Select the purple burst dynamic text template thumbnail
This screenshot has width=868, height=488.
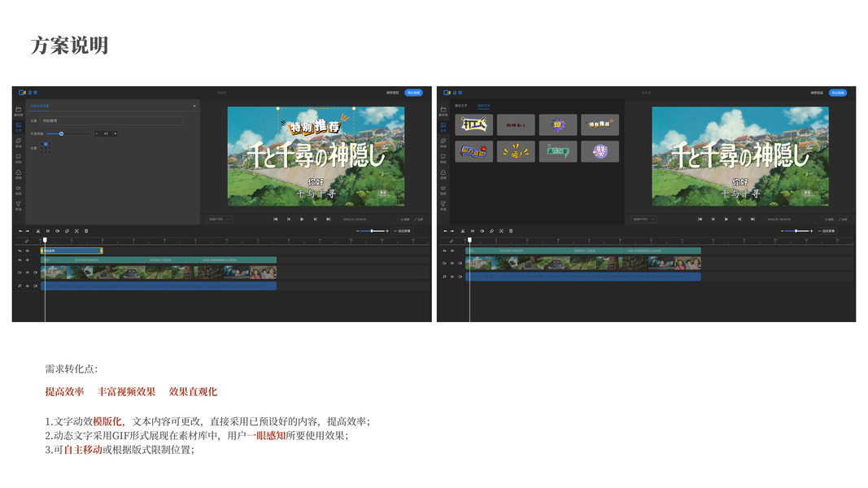[557, 125]
